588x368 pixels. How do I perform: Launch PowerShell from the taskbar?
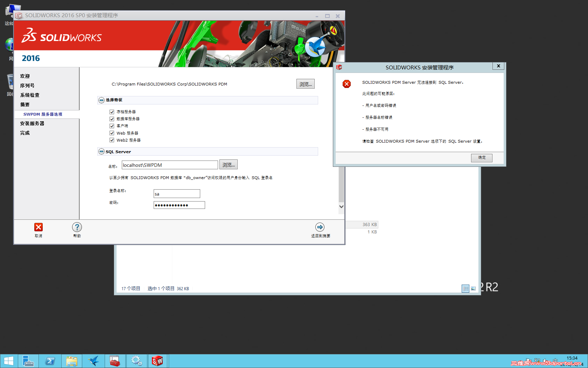click(x=50, y=361)
